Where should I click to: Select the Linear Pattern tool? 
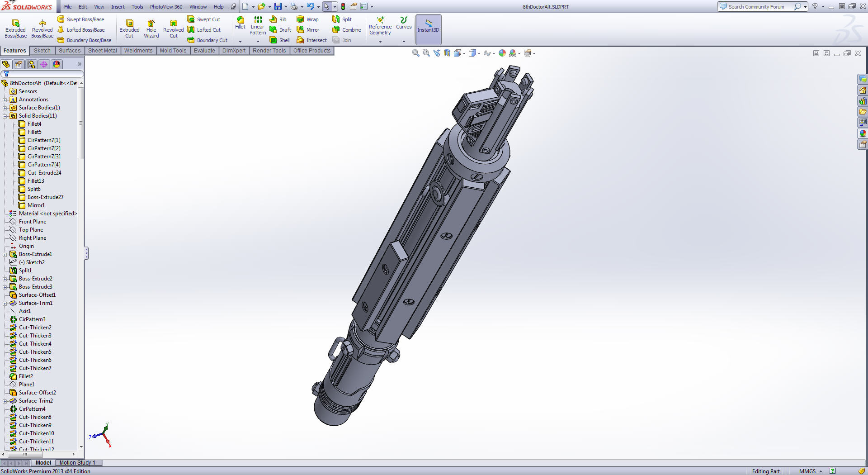click(x=258, y=26)
